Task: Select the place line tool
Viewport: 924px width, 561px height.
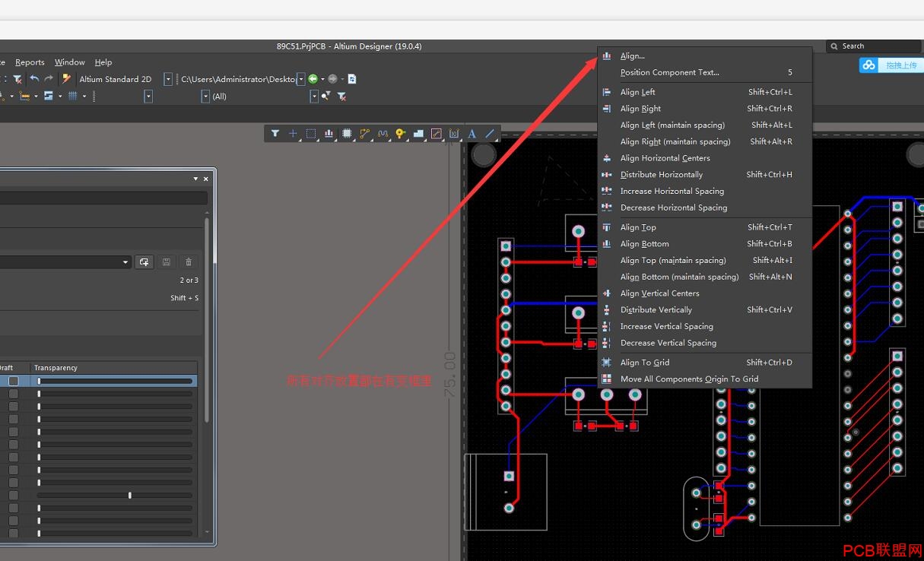Action: [x=490, y=134]
